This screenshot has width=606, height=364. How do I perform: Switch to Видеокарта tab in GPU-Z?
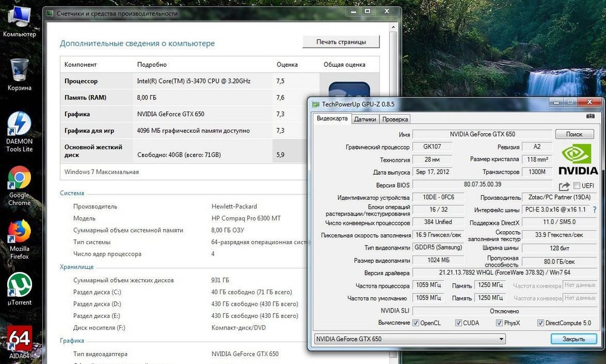332,119
